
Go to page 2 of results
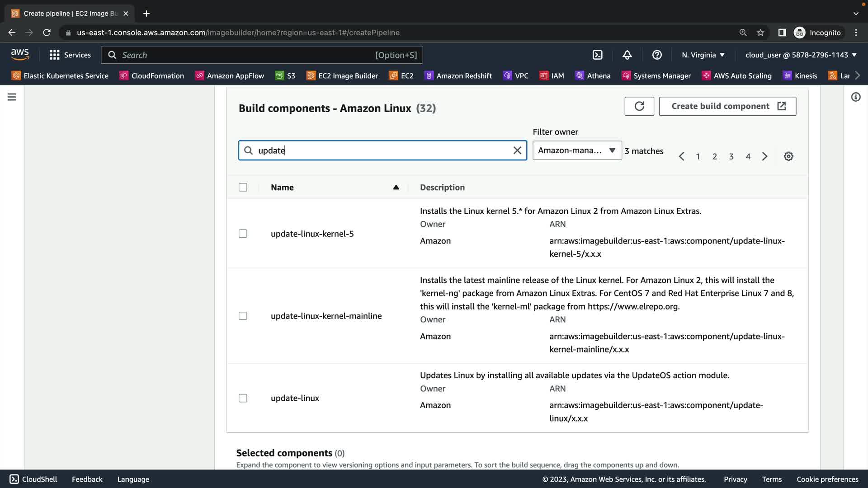pyautogui.click(x=714, y=156)
